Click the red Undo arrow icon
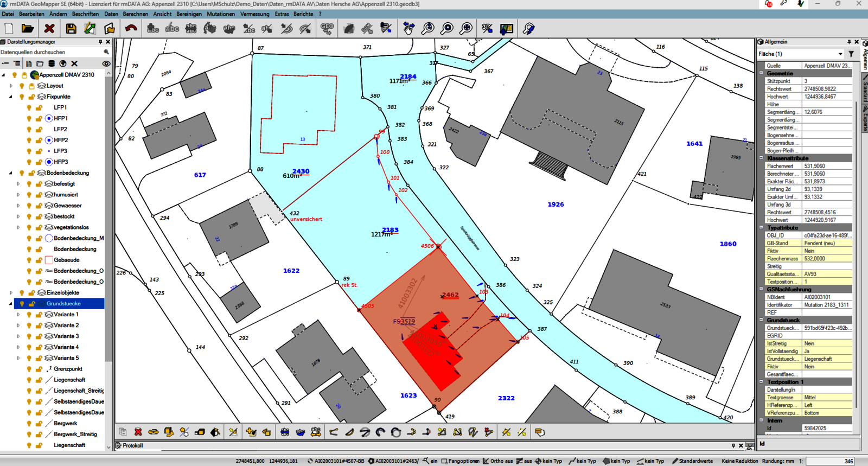This screenshot has width=868, height=466. tap(131, 29)
